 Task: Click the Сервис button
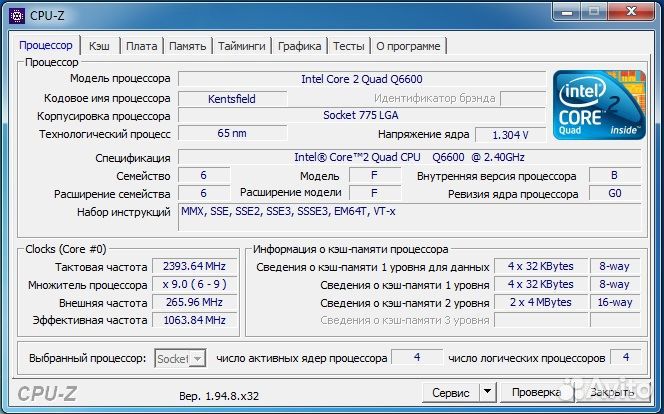click(451, 393)
